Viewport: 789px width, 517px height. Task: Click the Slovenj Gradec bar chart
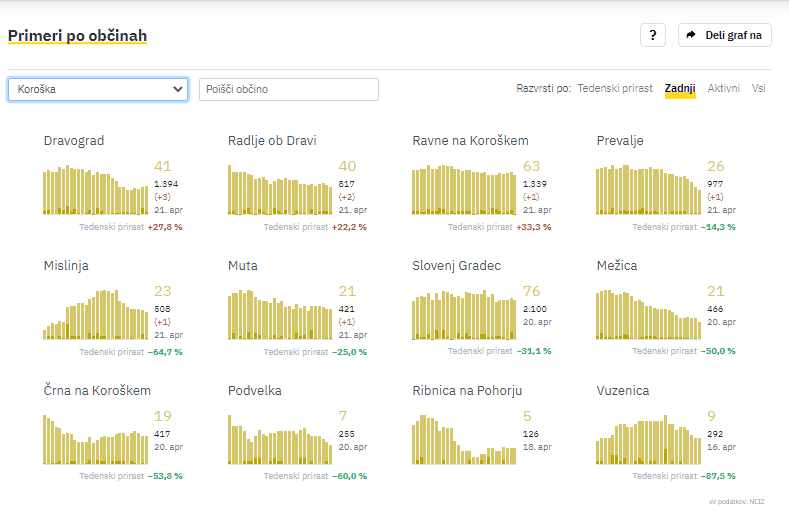[464, 314]
